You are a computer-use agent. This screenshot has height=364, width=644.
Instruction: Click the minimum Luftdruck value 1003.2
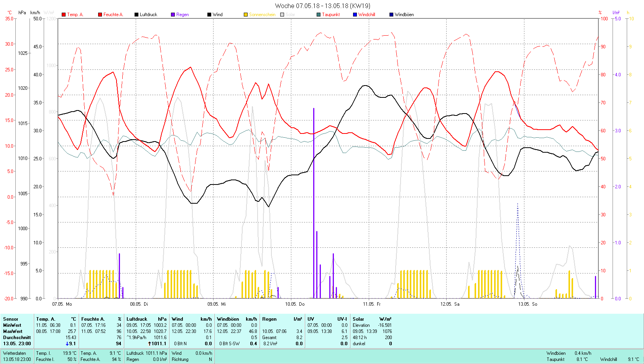[160, 325]
